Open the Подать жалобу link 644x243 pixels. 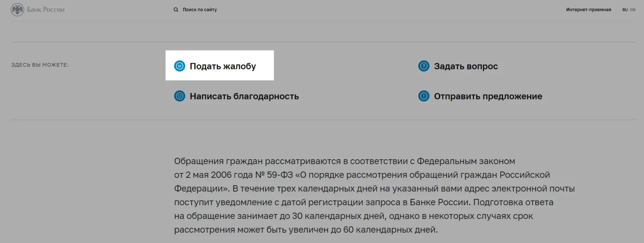[x=223, y=66]
